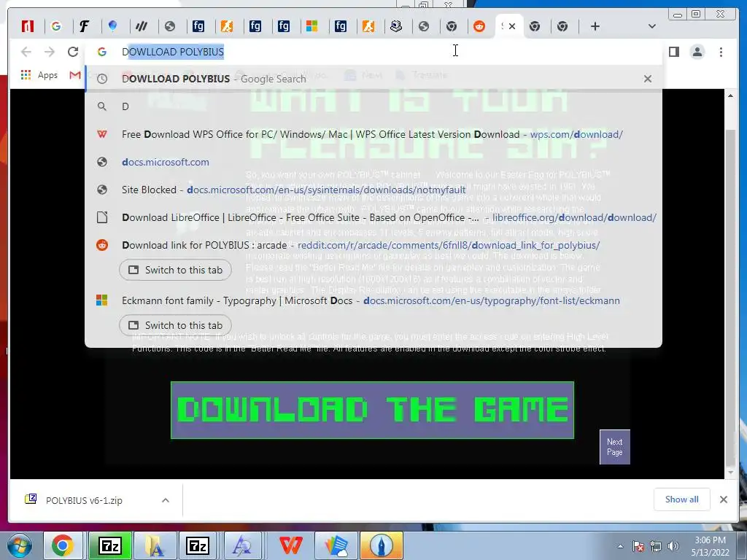Open POLYBIUS v6-1.zip download item
This screenshot has width=747, height=560.
point(83,500)
